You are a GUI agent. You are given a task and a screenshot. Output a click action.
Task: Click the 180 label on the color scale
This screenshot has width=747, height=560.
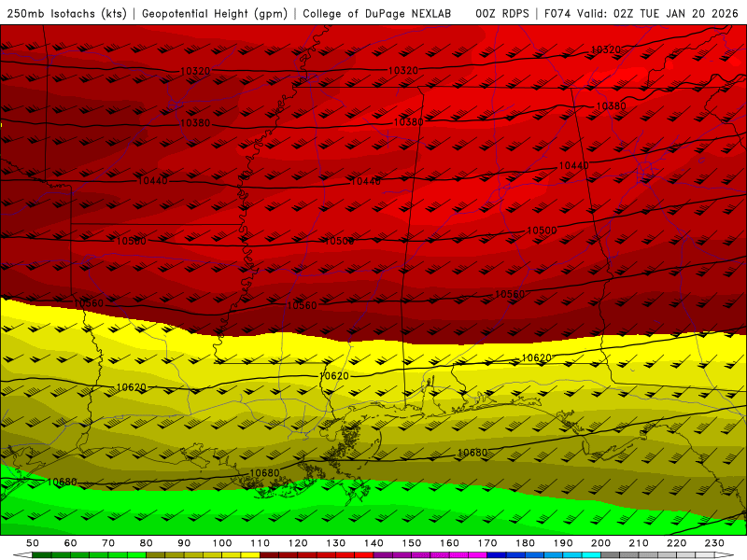[525, 543]
